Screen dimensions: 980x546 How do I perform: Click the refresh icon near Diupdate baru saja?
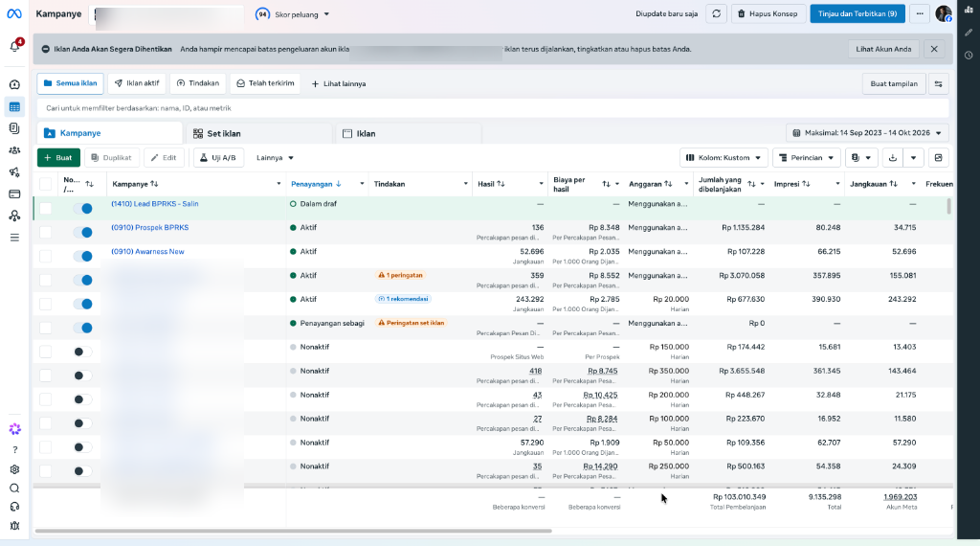pyautogui.click(x=716, y=13)
